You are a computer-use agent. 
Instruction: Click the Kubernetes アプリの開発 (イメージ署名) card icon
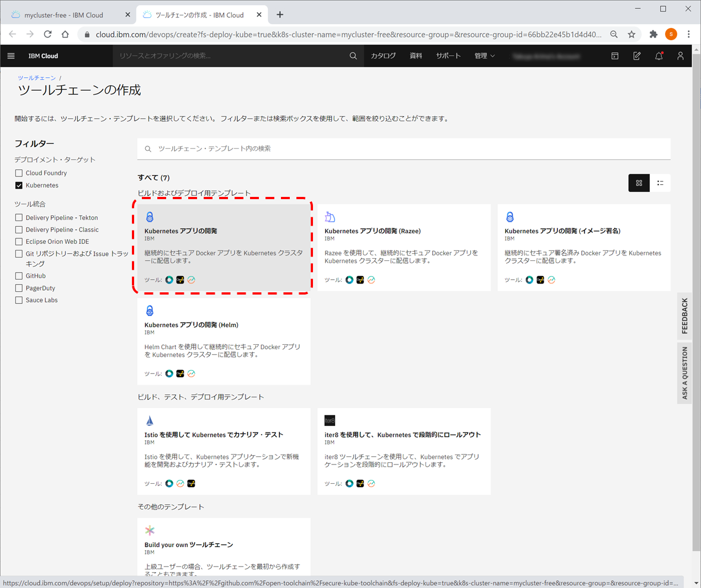point(510,217)
